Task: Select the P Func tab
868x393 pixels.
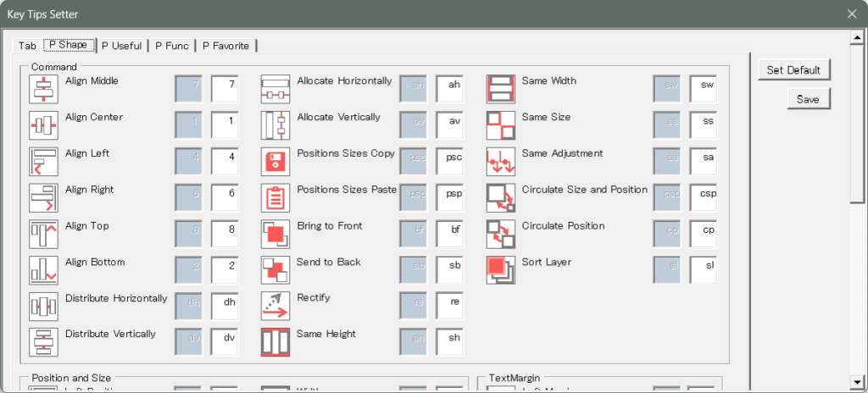Action: click(x=172, y=46)
